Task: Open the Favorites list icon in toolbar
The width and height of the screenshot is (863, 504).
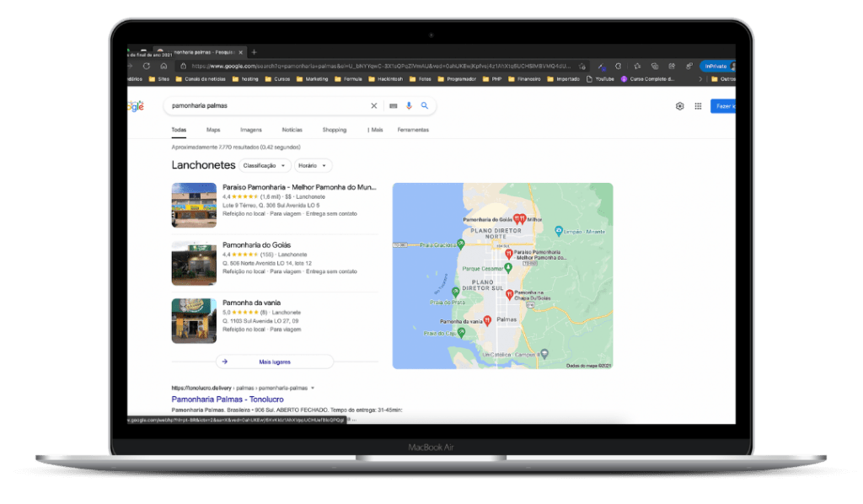Action: 637,66
